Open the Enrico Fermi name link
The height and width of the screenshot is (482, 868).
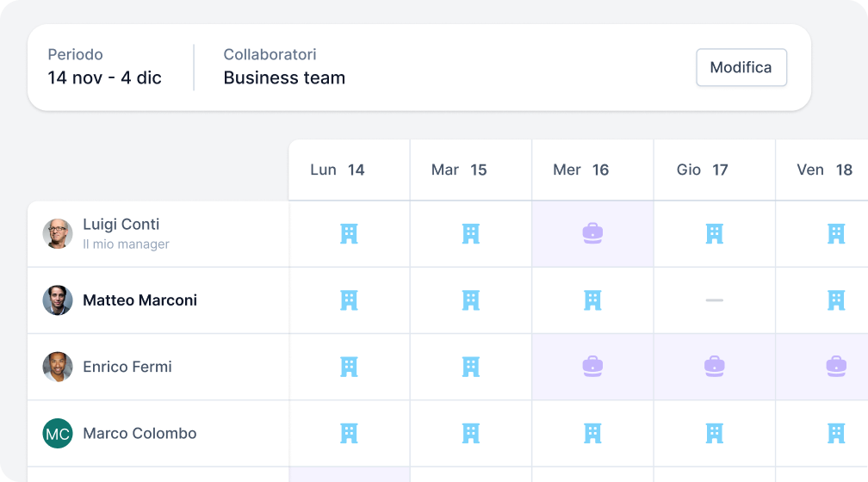127,367
